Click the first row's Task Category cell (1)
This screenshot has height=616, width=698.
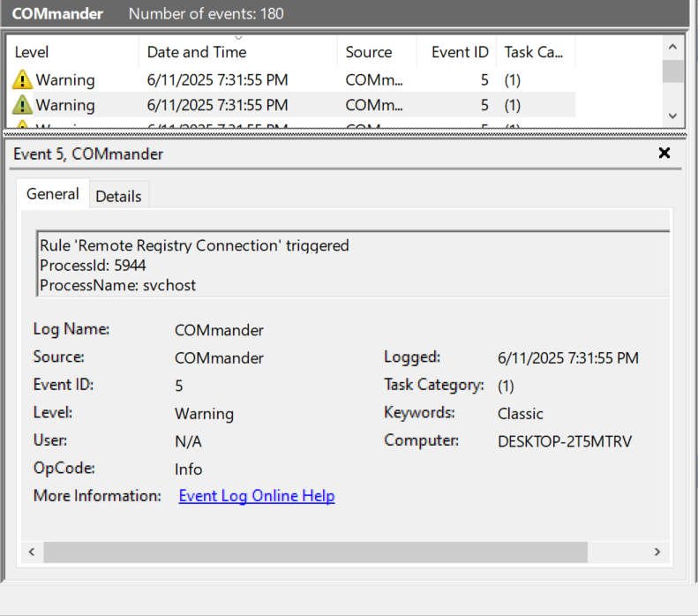(513, 80)
